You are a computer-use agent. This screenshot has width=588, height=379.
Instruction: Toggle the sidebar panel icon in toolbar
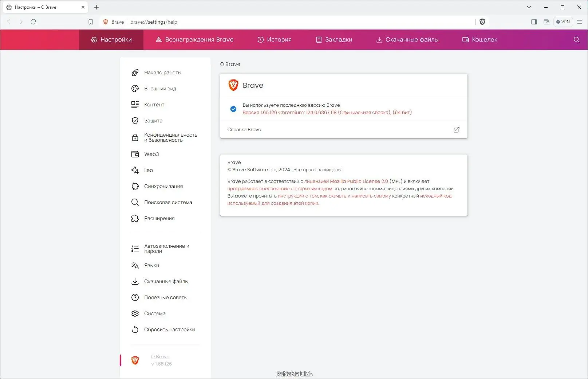(534, 22)
